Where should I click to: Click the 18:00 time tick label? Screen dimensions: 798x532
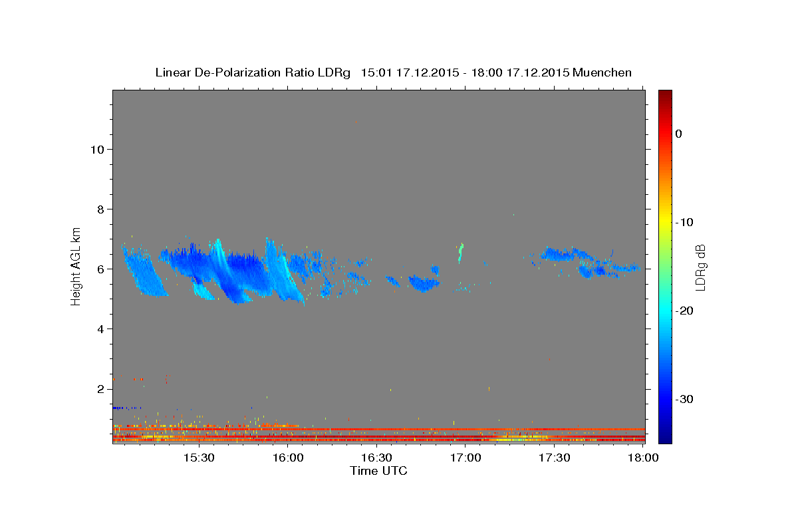[643, 458]
